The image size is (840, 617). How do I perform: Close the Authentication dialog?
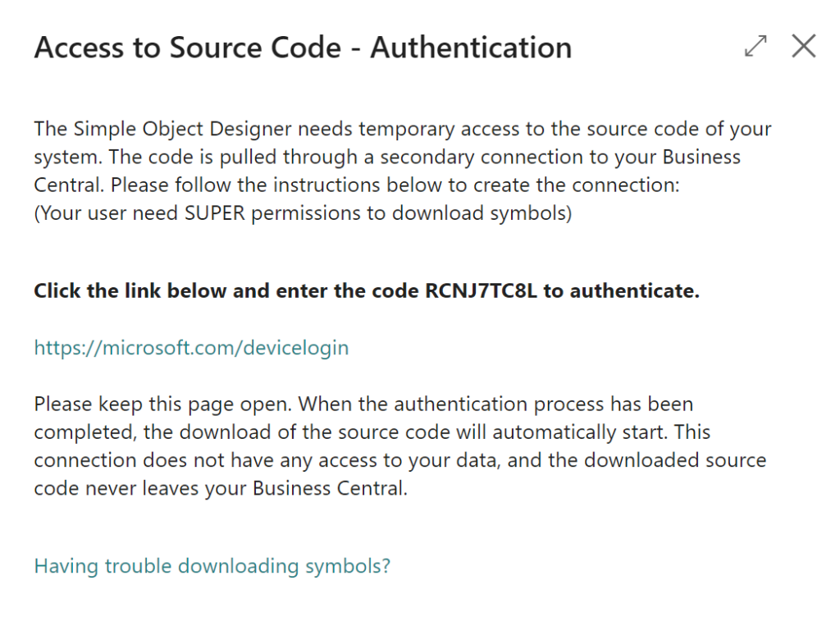803,47
